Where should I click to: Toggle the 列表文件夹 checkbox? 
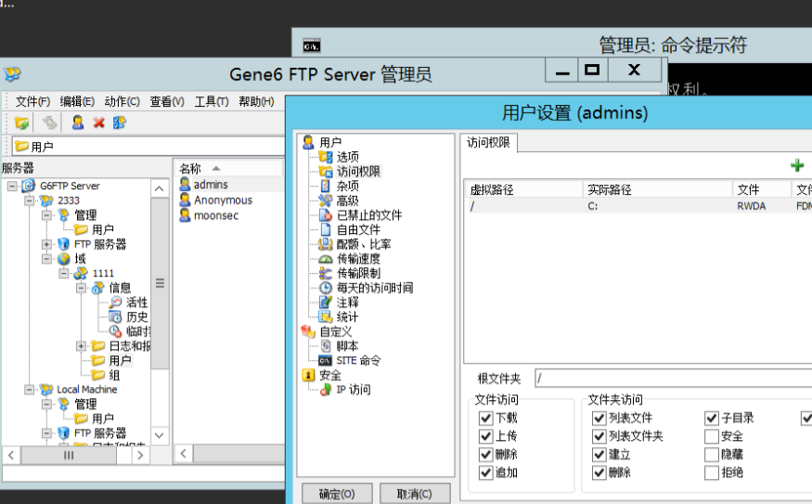[599, 435]
